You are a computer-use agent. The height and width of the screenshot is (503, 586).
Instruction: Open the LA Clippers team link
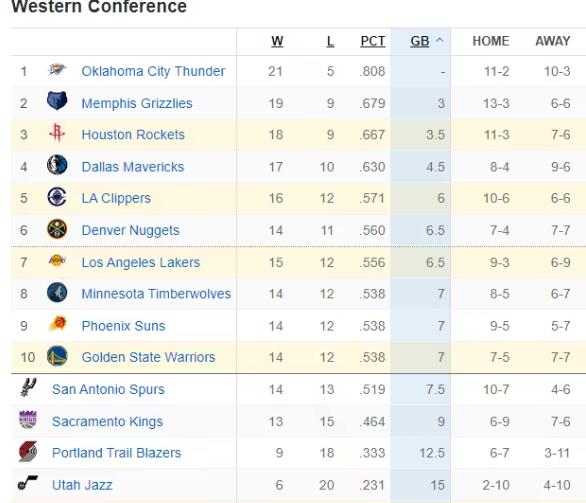pyautogui.click(x=116, y=198)
